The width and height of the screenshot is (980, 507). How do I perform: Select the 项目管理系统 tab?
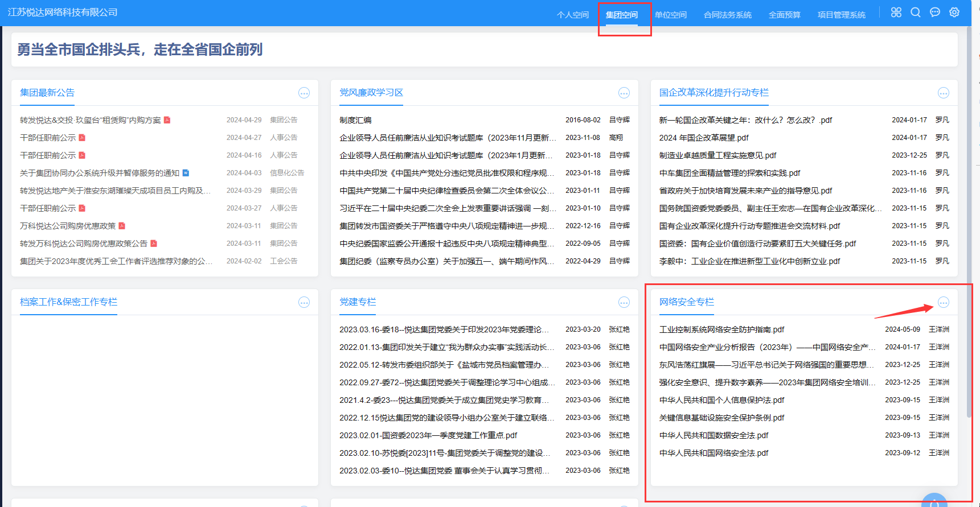841,15
